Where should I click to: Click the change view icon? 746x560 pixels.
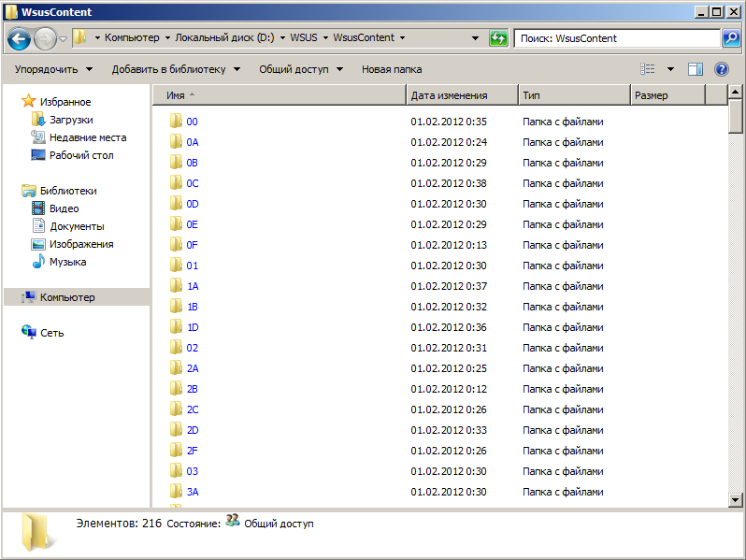648,69
